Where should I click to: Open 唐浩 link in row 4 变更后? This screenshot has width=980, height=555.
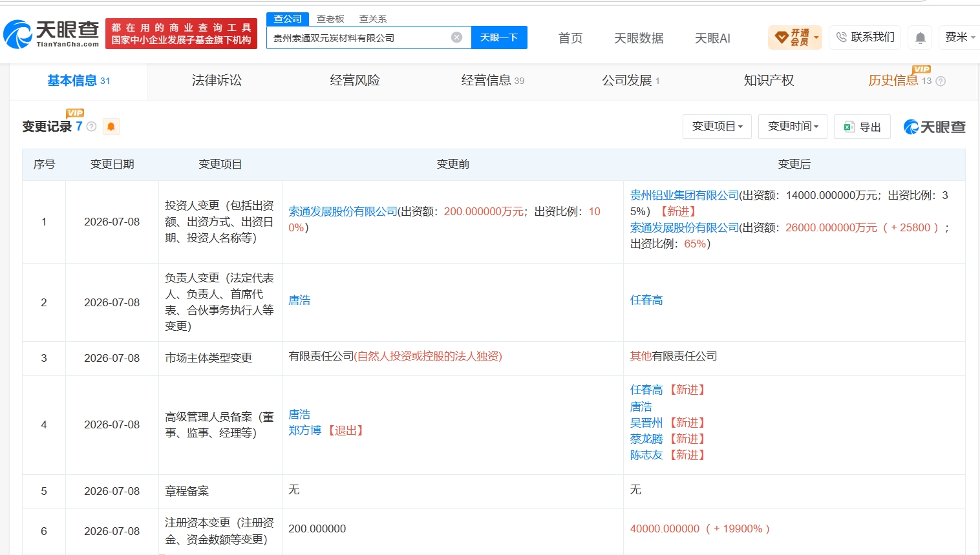(641, 406)
